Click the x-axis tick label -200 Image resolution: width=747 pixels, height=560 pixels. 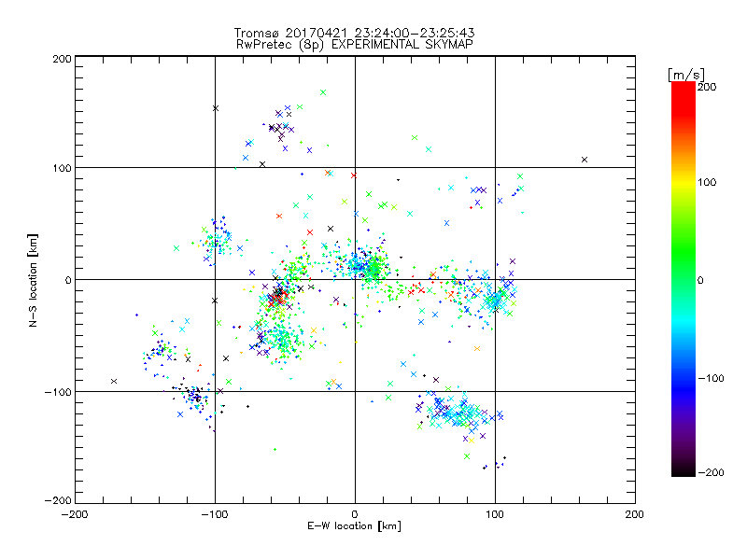75,515
